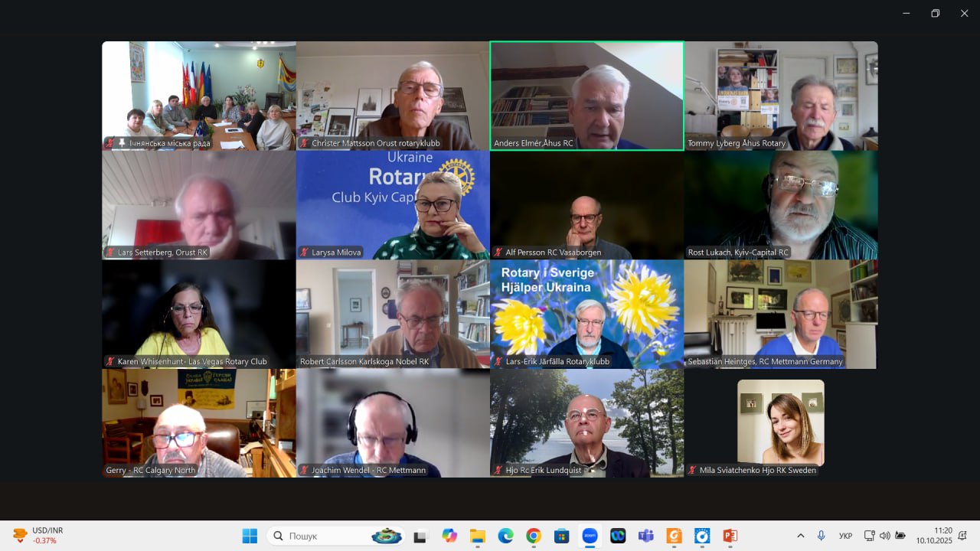Expand hidden system tray icons
Screen dimensions: 980x551
click(801, 536)
